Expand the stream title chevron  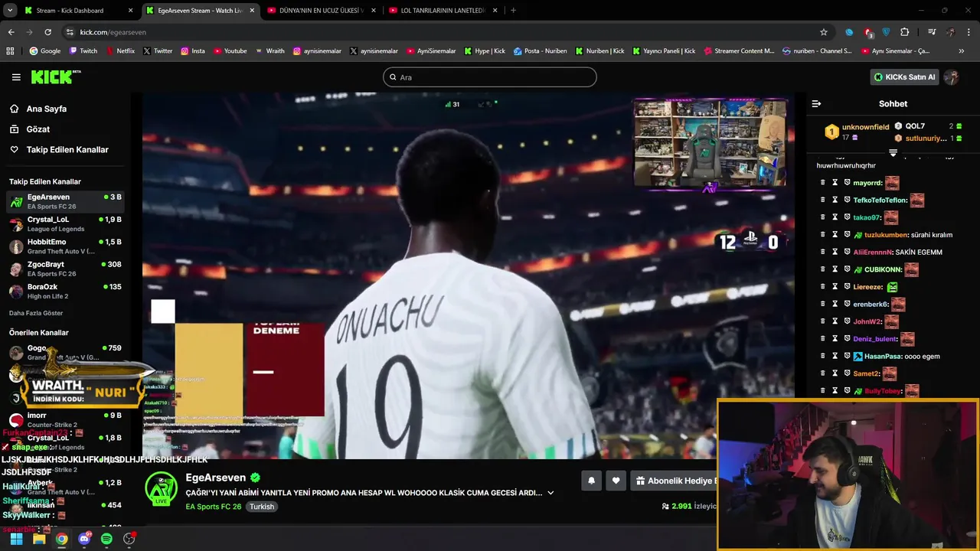pyautogui.click(x=550, y=493)
